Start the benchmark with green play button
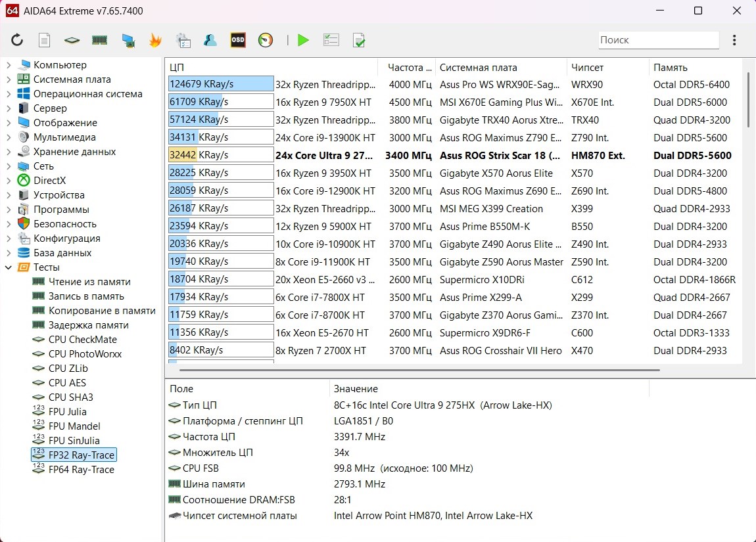The width and height of the screenshot is (756, 542). (303, 40)
